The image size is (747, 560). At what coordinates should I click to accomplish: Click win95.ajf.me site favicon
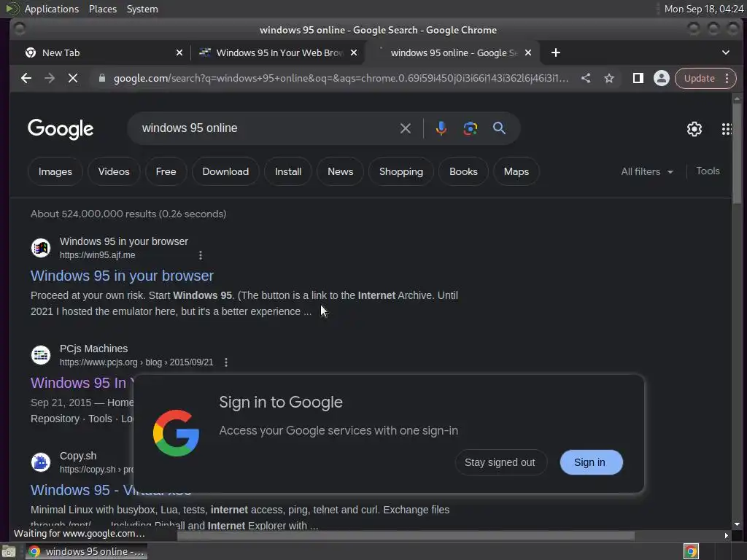(41, 248)
